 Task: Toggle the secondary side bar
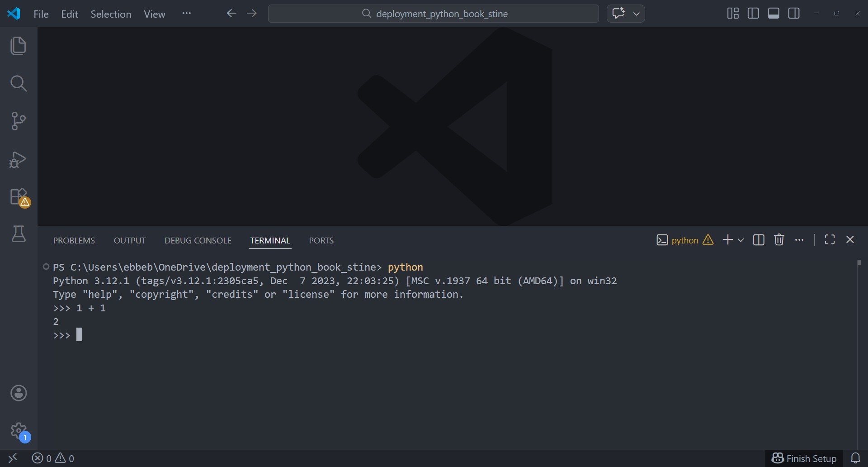point(794,14)
